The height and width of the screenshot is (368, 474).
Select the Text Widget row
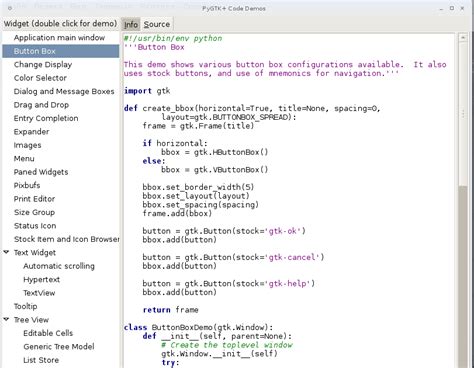pos(61,253)
